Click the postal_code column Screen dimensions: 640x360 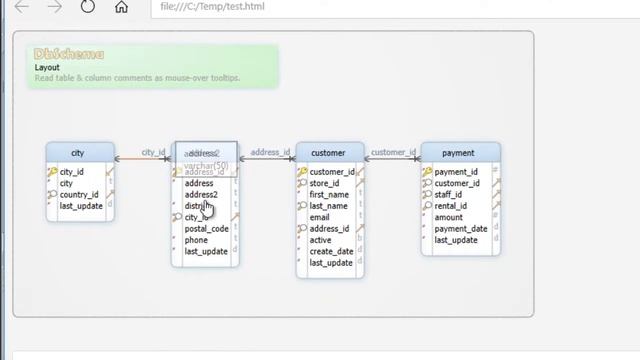coord(207,229)
